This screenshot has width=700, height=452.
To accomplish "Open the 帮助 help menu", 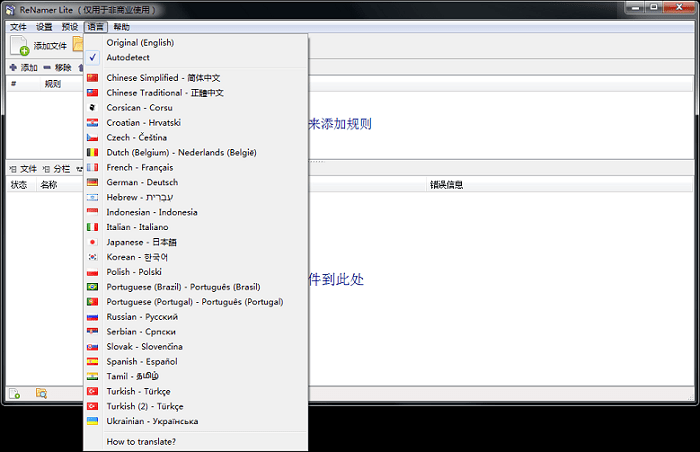I will click(121, 27).
